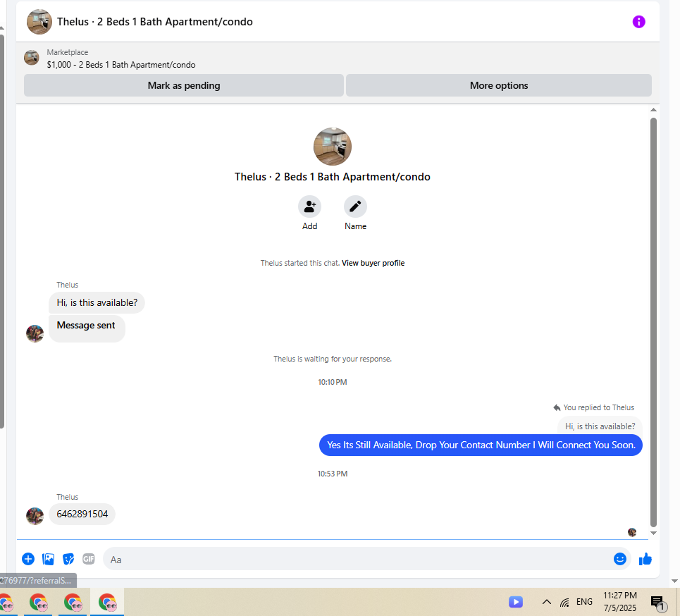Send a thumbs-up like
Viewport: 680px width, 616px height.
645,559
